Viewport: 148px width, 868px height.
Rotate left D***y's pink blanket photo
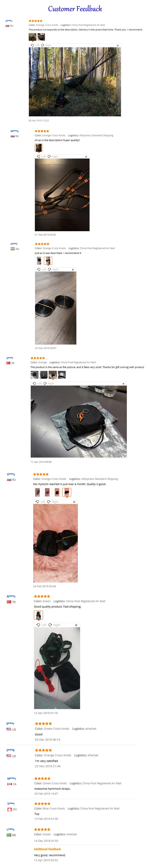click(40, 502)
